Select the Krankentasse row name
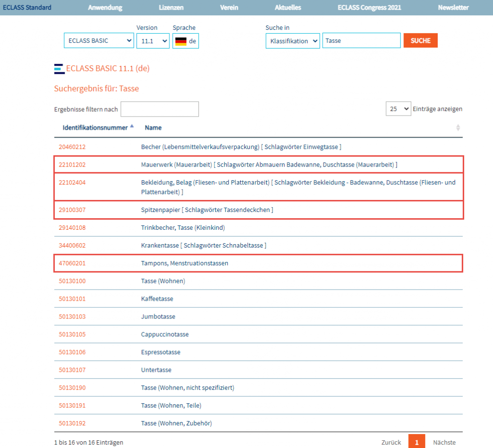Image resolution: width=493 pixels, height=448 pixels. click(204, 245)
